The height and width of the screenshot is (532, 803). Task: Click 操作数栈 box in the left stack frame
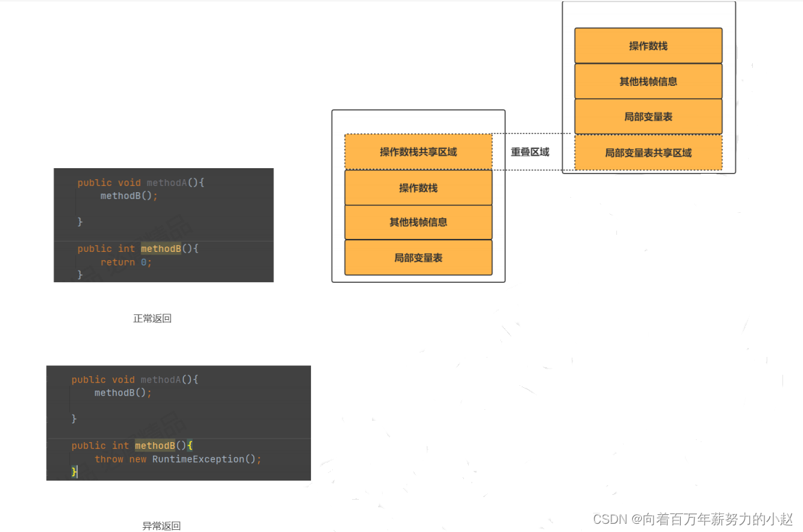point(418,187)
